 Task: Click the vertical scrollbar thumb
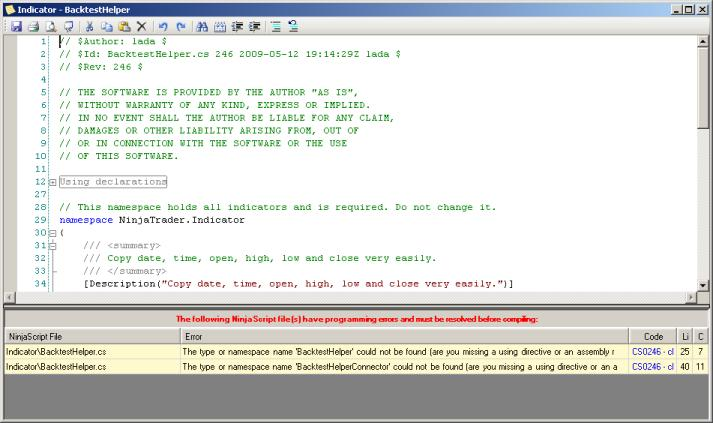(x=703, y=87)
